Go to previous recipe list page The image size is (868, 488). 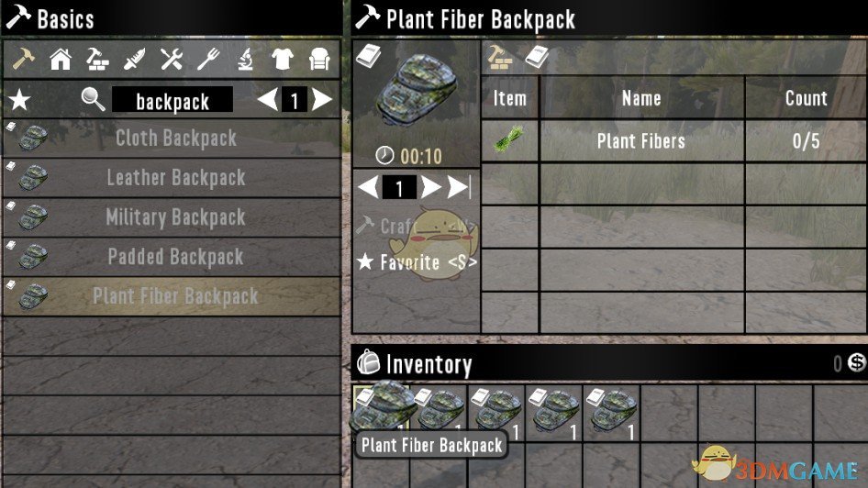(x=268, y=100)
